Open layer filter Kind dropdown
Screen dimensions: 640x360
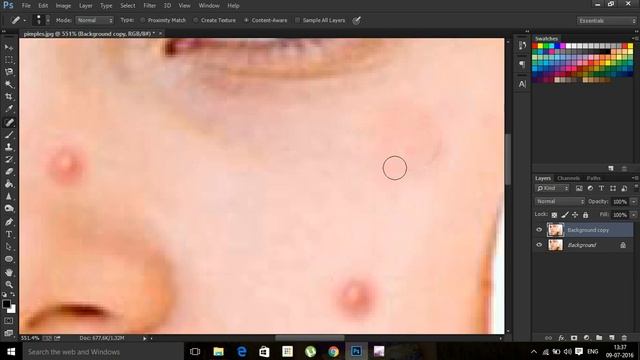(x=552, y=188)
